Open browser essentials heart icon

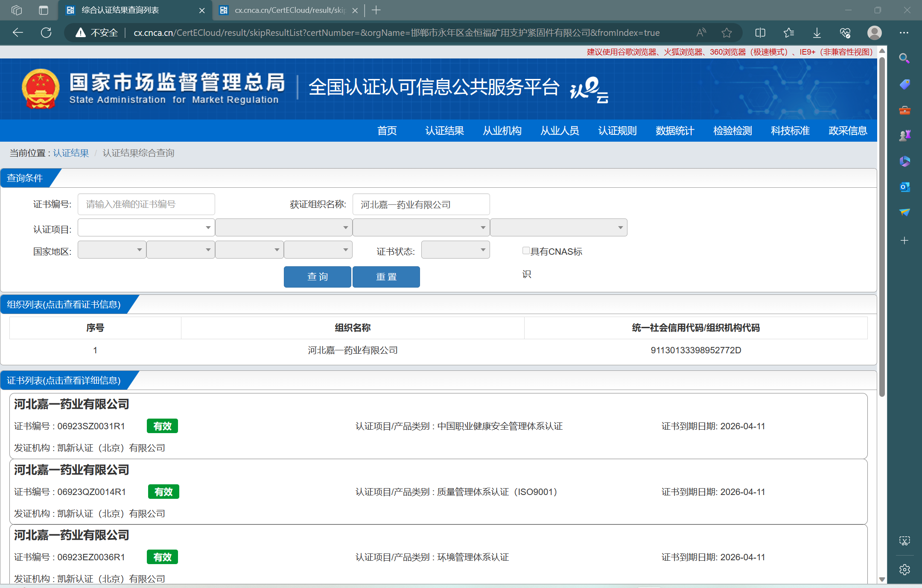tap(845, 32)
